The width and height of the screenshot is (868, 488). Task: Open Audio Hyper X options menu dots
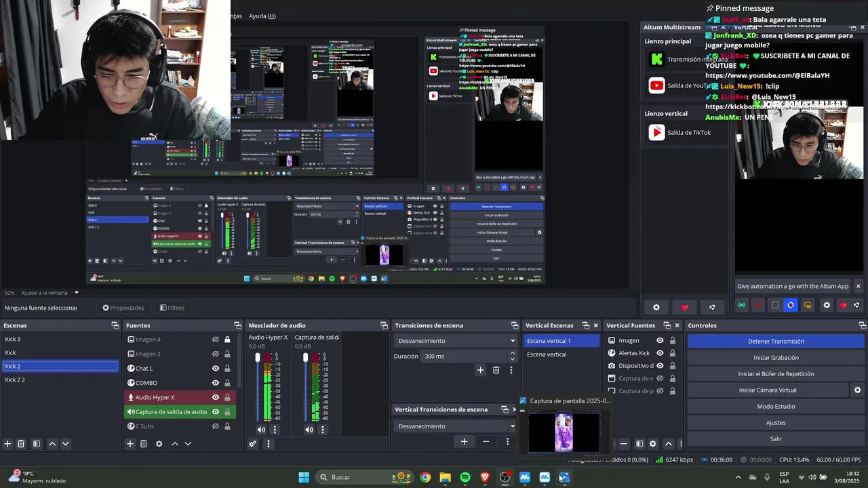tap(275, 429)
